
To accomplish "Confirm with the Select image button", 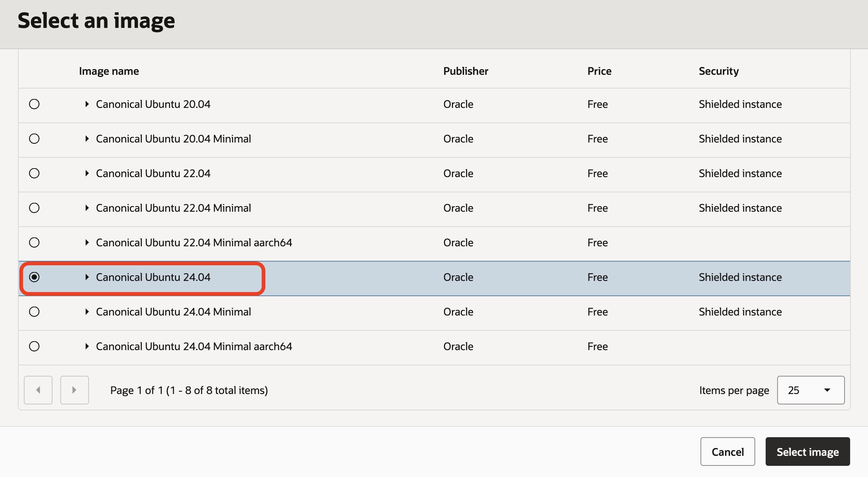I will [808, 452].
